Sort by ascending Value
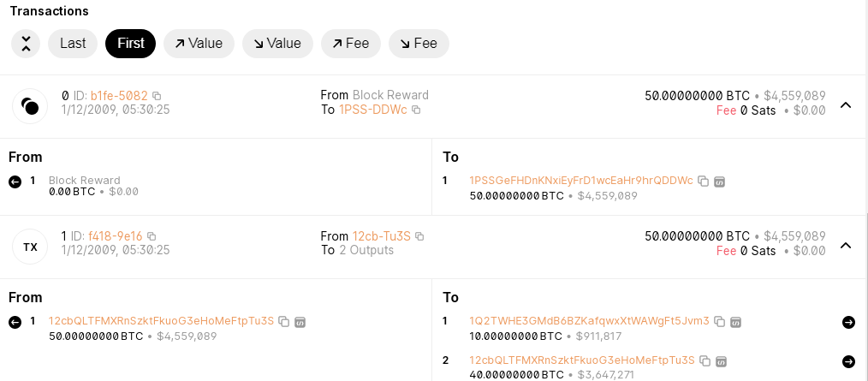 (199, 44)
